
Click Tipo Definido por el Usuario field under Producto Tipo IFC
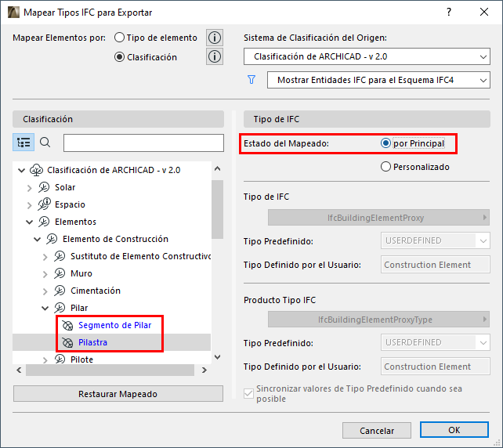[436, 367]
